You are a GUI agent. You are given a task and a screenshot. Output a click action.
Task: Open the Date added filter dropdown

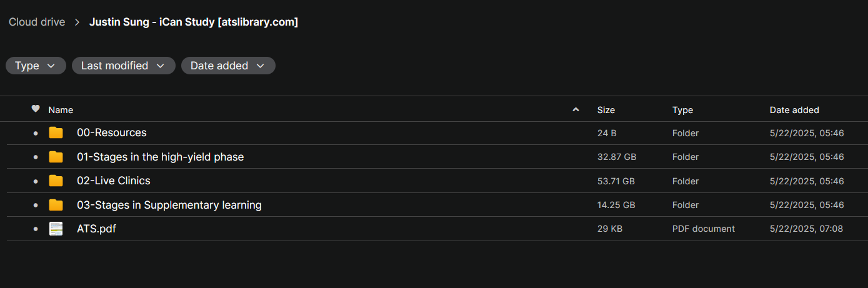tap(228, 66)
